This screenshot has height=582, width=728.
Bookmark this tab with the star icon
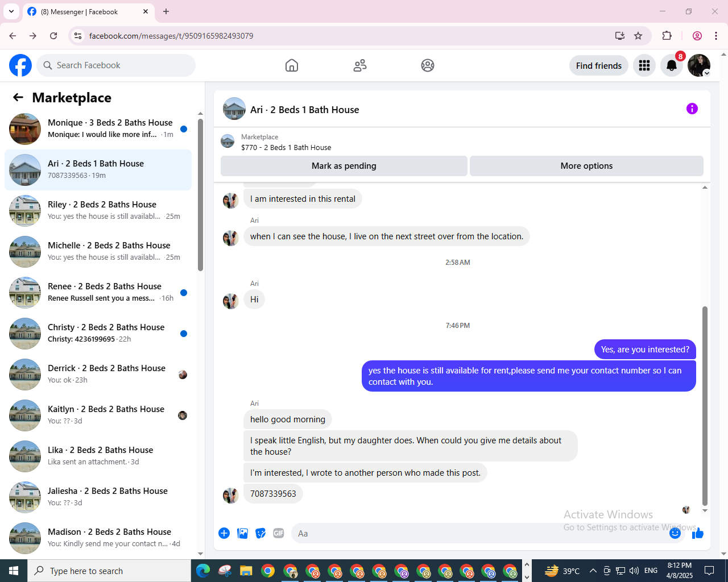638,36
